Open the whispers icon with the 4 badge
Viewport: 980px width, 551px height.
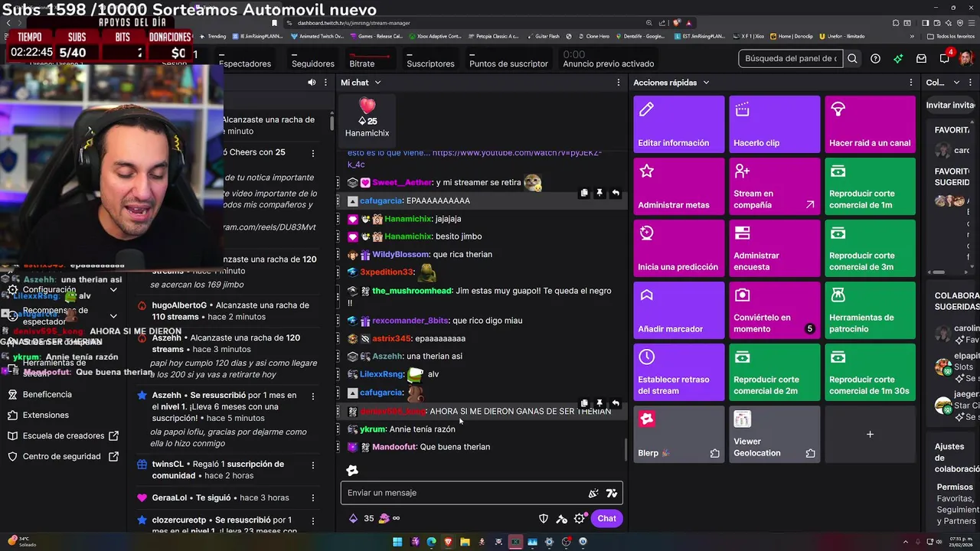[945, 58]
